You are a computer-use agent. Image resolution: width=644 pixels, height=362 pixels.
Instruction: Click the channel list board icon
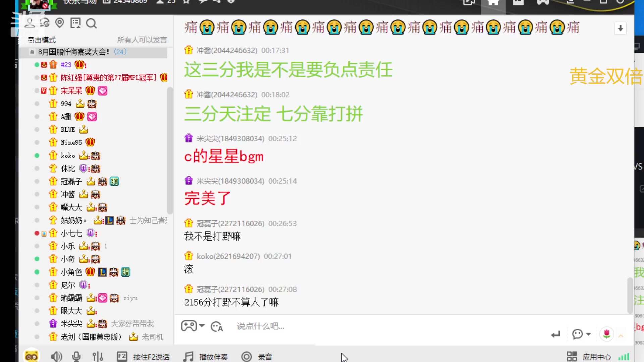pyautogui.click(x=75, y=23)
